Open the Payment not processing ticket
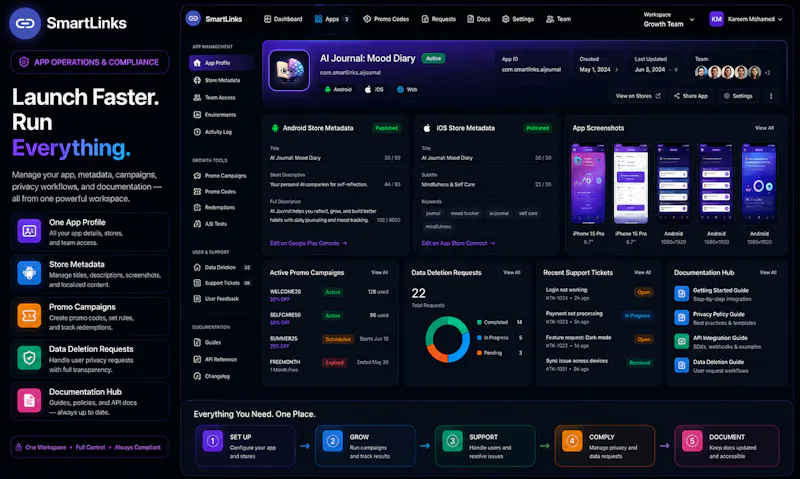This screenshot has height=479, width=800. click(599, 317)
